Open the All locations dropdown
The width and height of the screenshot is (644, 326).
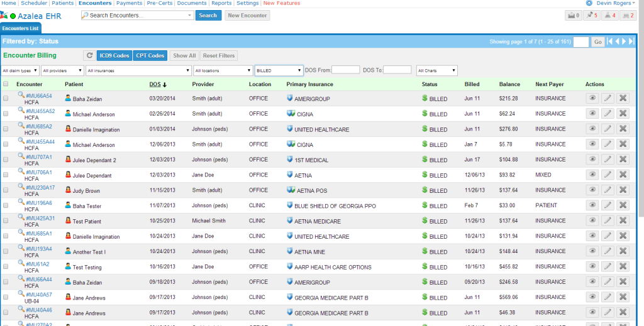(x=223, y=70)
